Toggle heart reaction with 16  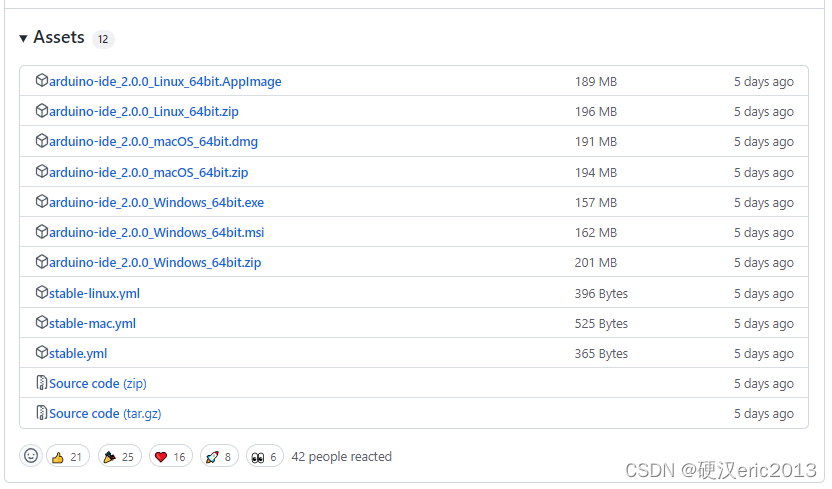point(171,457)
